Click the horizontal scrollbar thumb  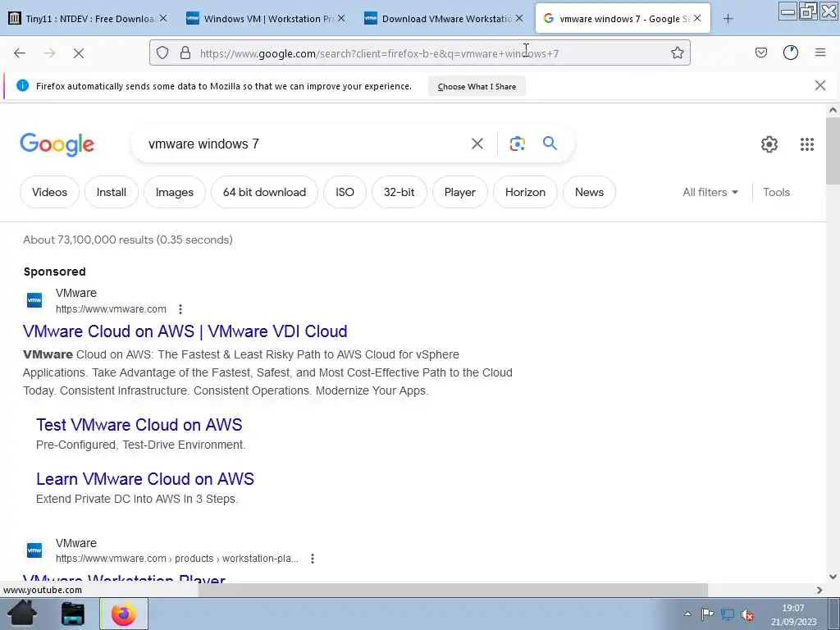tap(453, 590)
